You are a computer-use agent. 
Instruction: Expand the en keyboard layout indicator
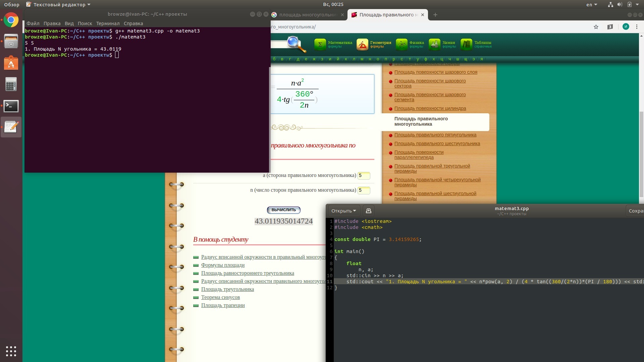pos(592,5)
